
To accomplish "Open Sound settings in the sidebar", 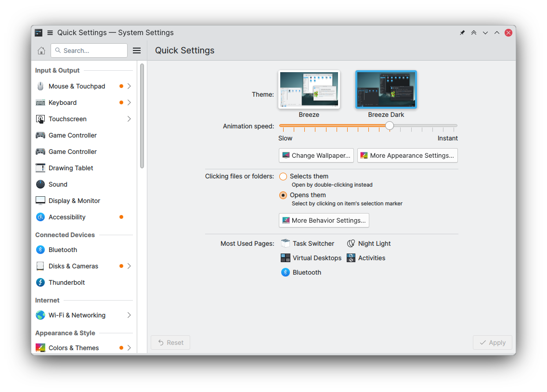I will (x=58, y=184).
